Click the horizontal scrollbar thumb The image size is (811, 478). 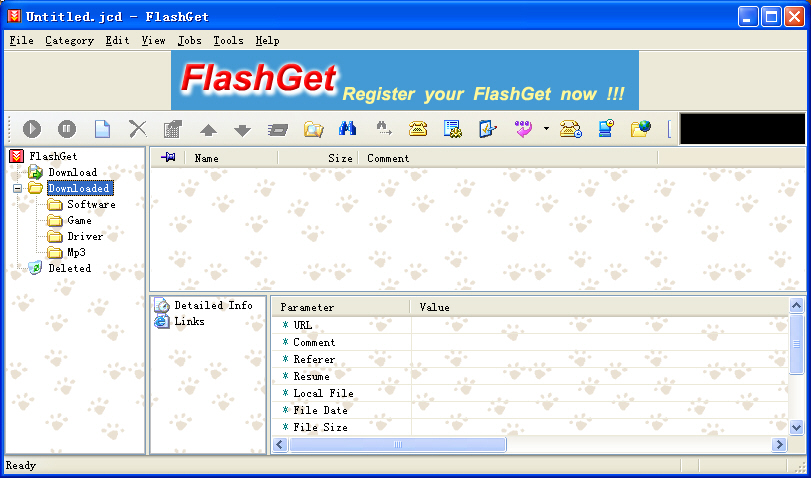click(397, 444)
